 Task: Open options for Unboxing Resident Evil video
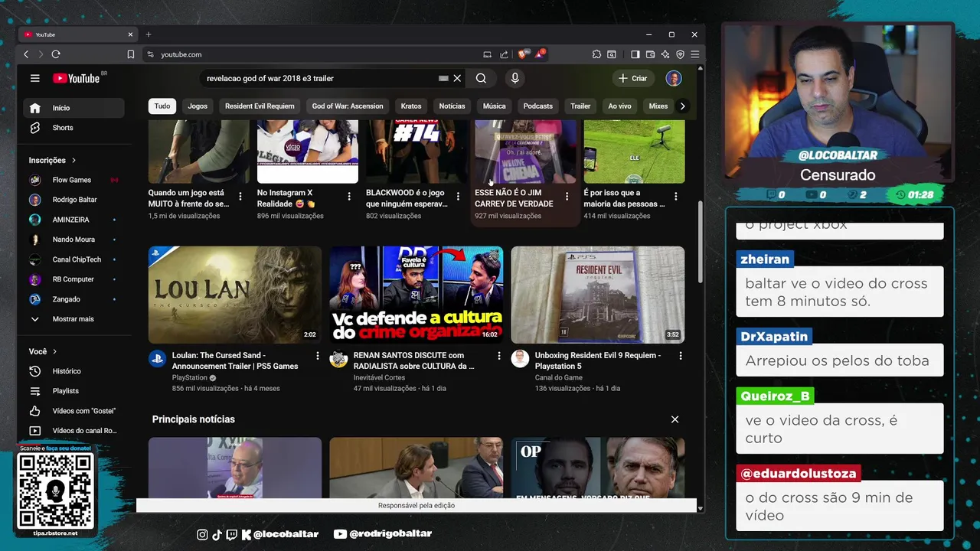[x=681, y=356]
